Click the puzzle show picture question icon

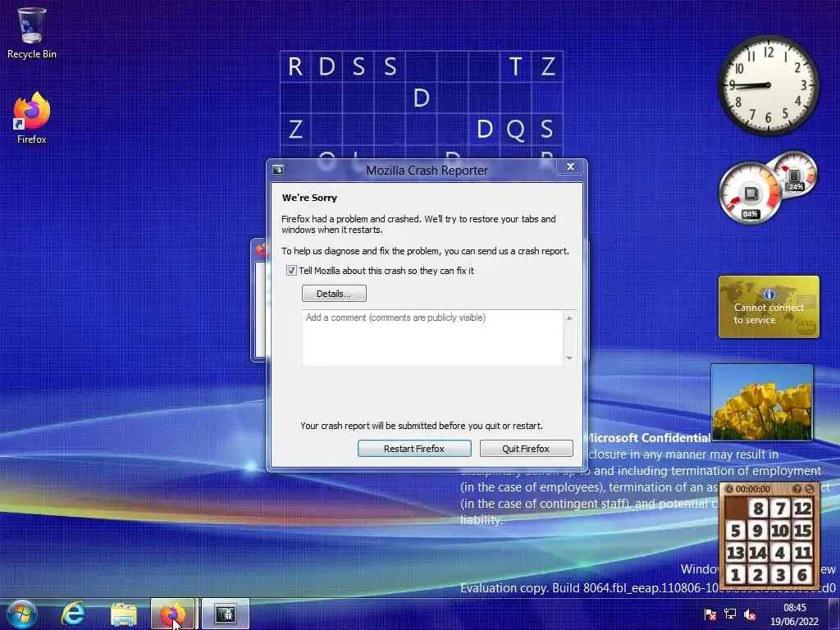click(797, 489)
